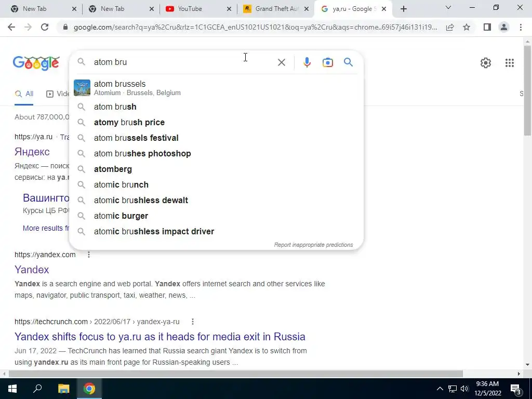Select the All results tab

click(24, 94)
